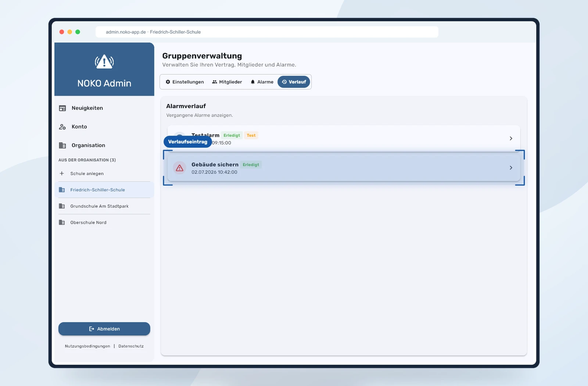The width and height of the screenshot is (588, 386).
Task: Click the browser address bar
Action: pyautogui.click(x=267, y=32)
